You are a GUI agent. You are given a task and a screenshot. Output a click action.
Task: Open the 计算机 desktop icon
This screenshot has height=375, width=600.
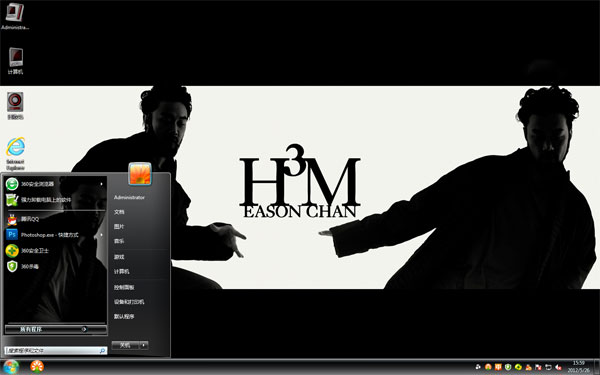click(15, 60)
